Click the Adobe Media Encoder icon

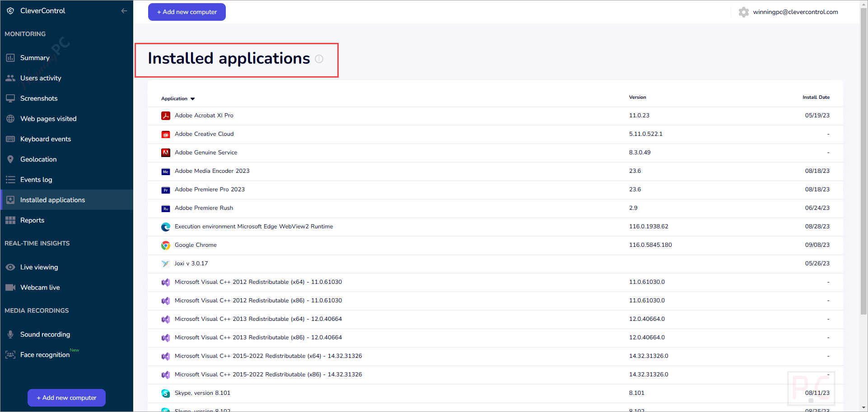pos(166,171)
